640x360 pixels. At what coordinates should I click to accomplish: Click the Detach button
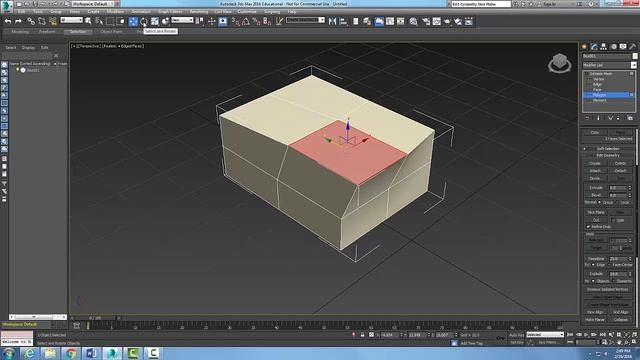(x=620, y=171)
